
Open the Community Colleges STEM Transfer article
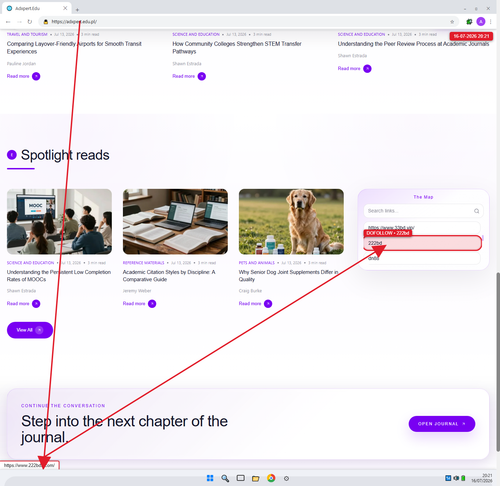coord(237,47)
